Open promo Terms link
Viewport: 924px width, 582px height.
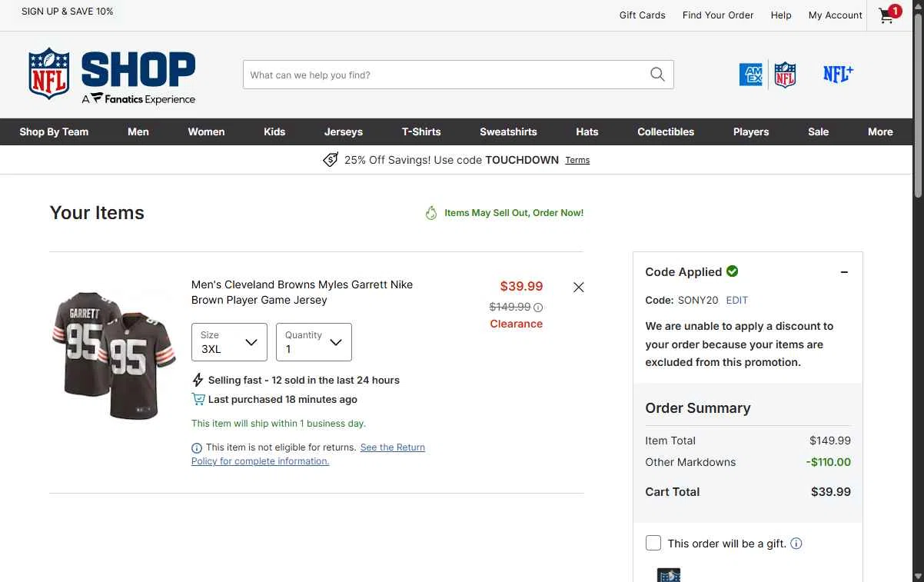coord(577,160)
